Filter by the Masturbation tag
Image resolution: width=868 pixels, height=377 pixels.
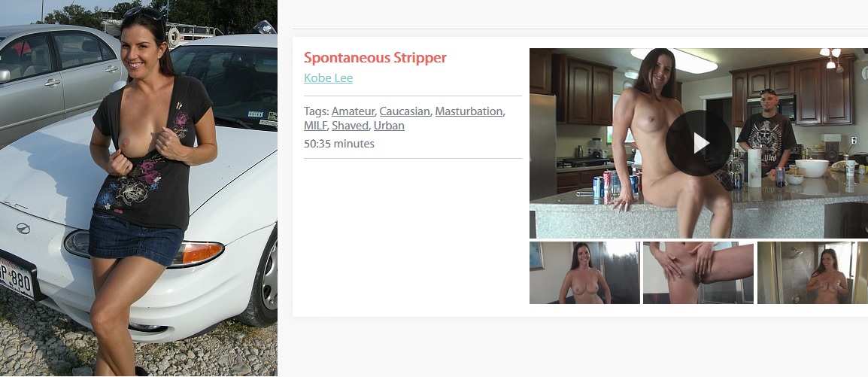coord(469,111)
